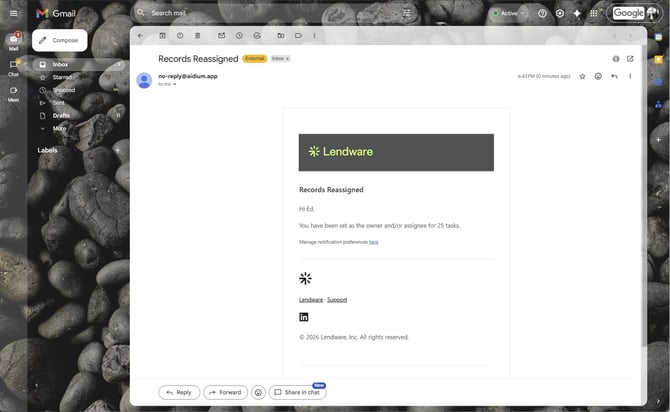The height and width of the screenshot is (412, 670).
Task: Click the Share in chat button
Action: click(297, 392)
